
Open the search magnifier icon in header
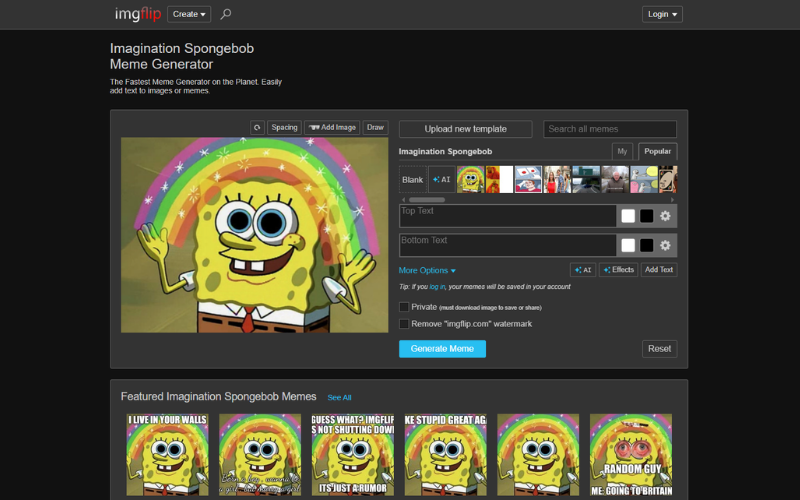(226, 14)
